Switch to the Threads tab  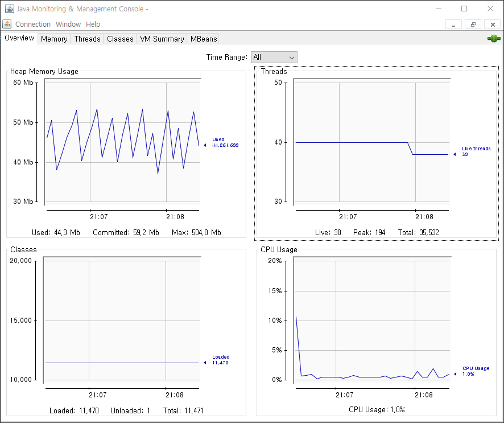87,39
